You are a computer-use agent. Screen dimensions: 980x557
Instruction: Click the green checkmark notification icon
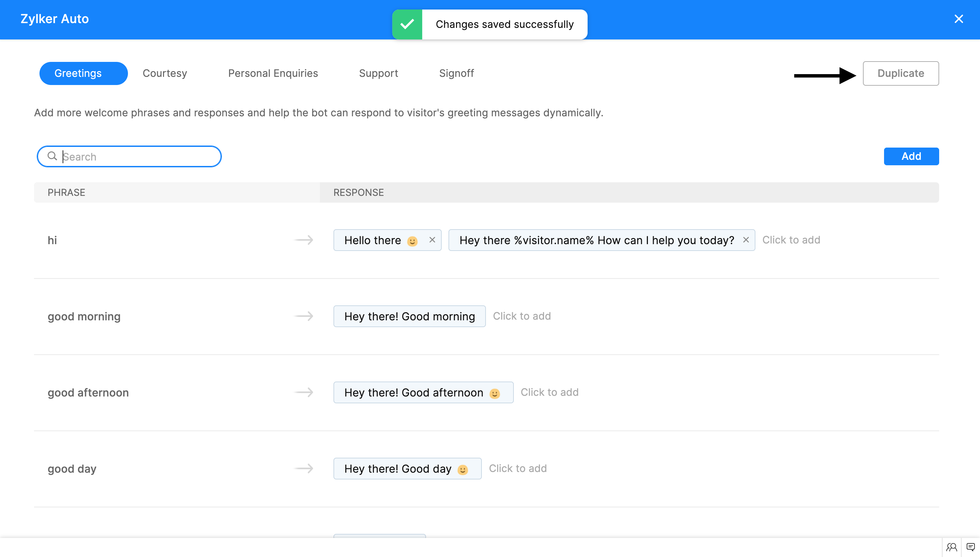tap(407, 24)
